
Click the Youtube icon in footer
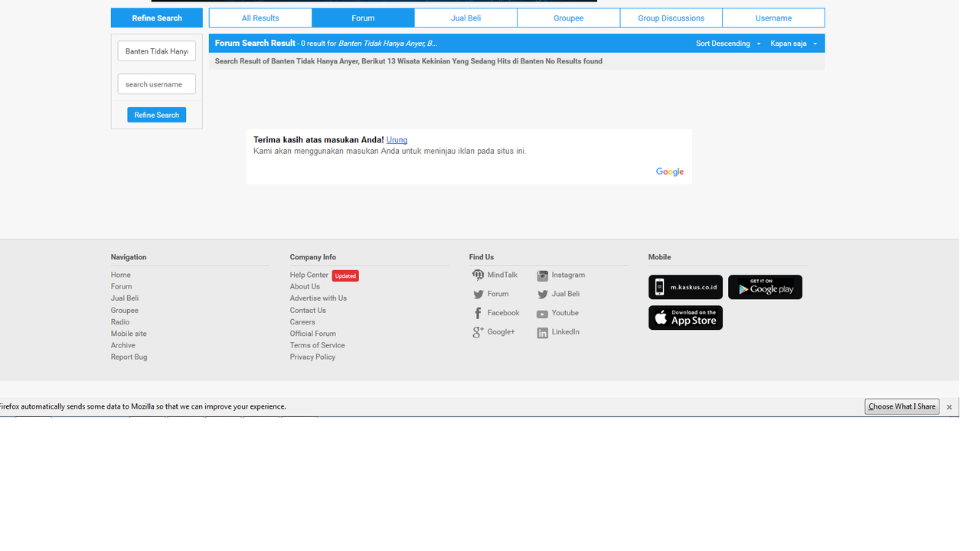coord(542,314)
